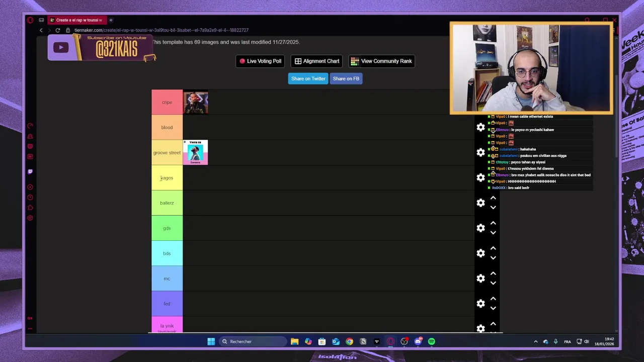Screen dimensions: 644x362
Task: Open the GX Corner sidebar icon
Action: point(30,318)
